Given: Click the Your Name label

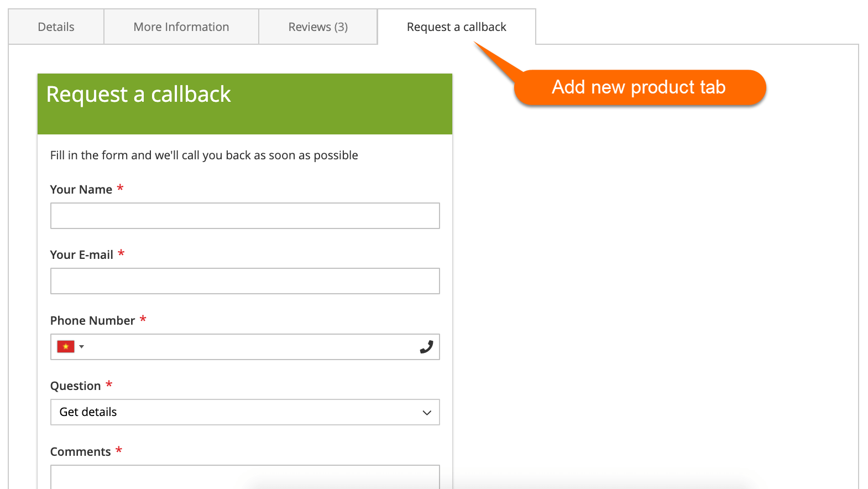Looking at the screenshot, I should [x=81, y=190].
